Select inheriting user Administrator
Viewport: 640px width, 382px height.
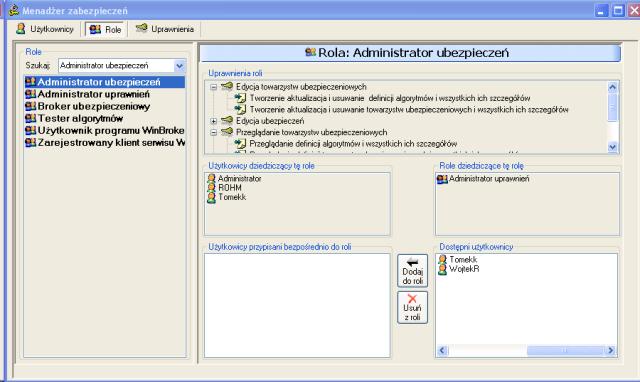(x=239, y=178)
